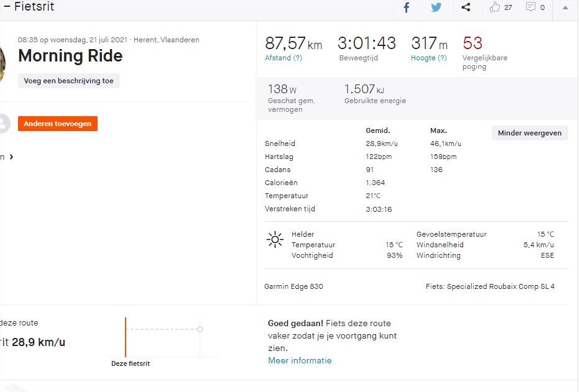Click the sunny weather icon
Screen dimensions: 580x392
pos(275,240)
